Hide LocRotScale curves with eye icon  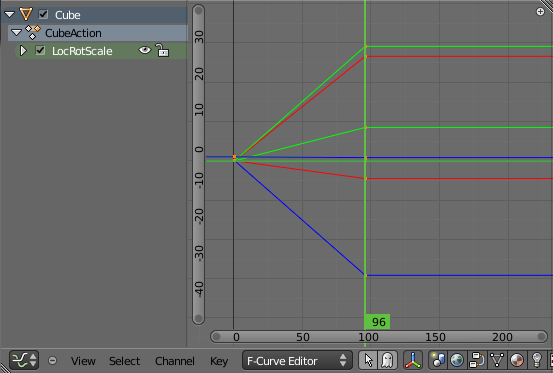pyautogui.click(x=145, y=50)
